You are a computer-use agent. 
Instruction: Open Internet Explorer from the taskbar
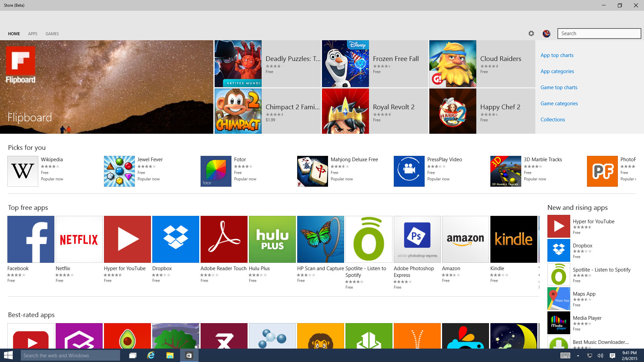pyautogui.click(x=151, y=355)
